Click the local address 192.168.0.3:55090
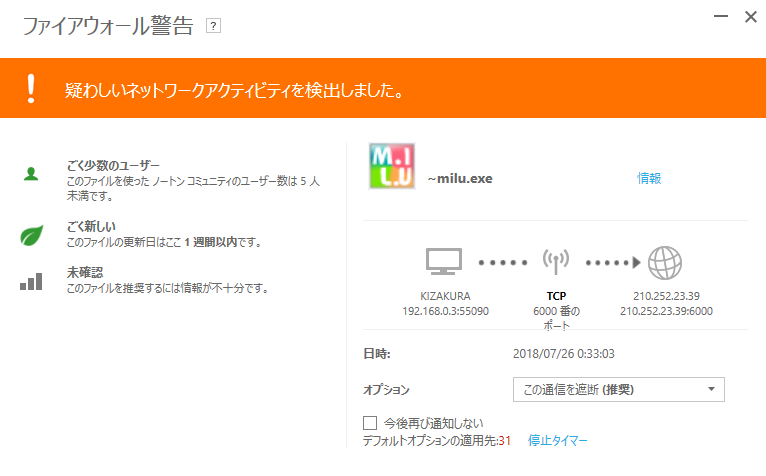Viewport: 766px width, 476px height. (446, 311)
